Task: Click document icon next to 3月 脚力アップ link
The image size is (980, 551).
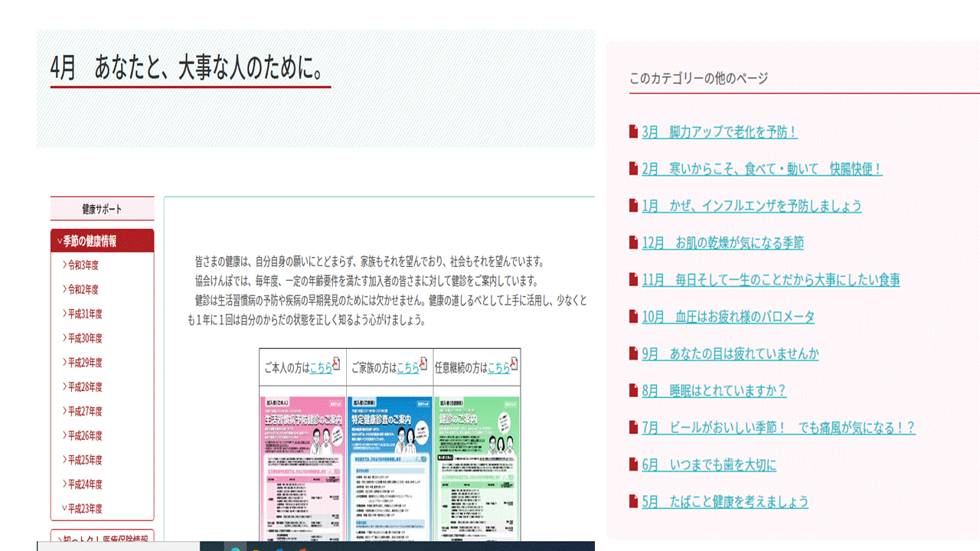Action: [x=633, y=132]
